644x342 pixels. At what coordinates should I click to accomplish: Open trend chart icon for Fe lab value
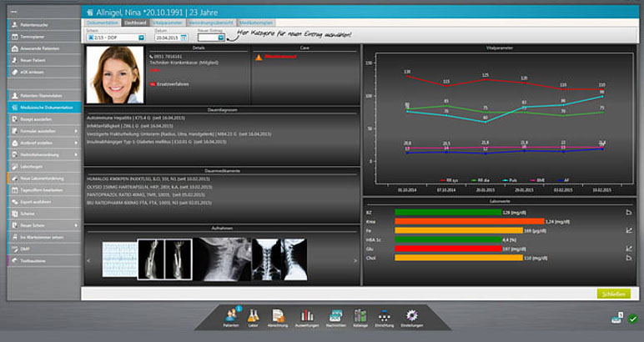pos(628,229)
